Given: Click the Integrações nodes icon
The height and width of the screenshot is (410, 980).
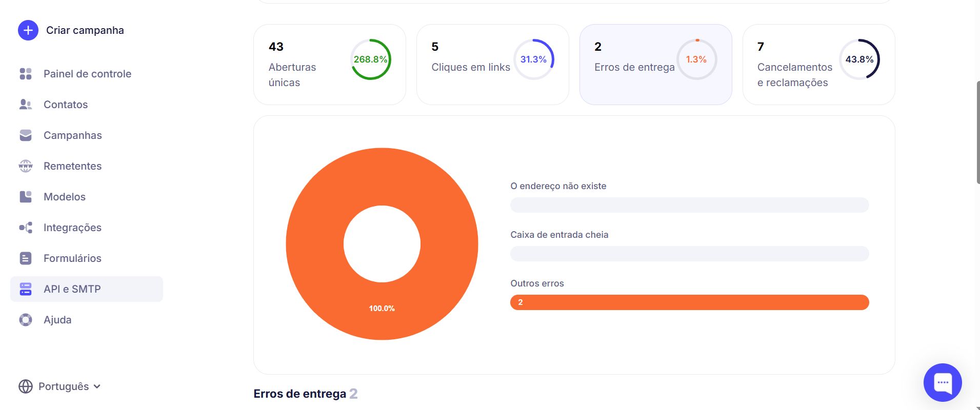Looking at the screenshot, I should (26, 228).
